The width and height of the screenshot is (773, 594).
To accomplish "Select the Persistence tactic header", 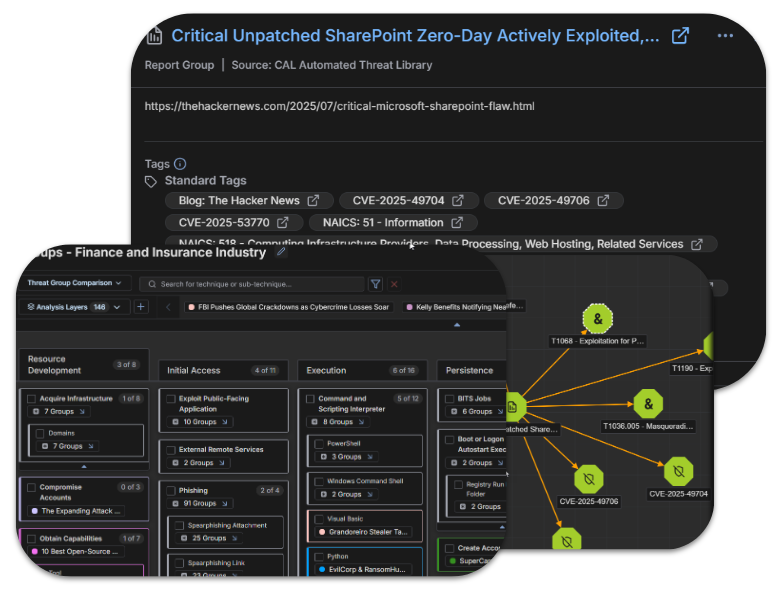I will pyautogui.click(x=472, y=370).
